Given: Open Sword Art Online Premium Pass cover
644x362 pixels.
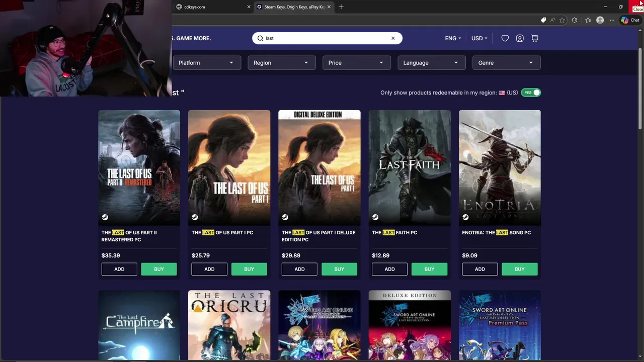Looking at the screenshot, I should pyautogui.click(x=500, y=325).
